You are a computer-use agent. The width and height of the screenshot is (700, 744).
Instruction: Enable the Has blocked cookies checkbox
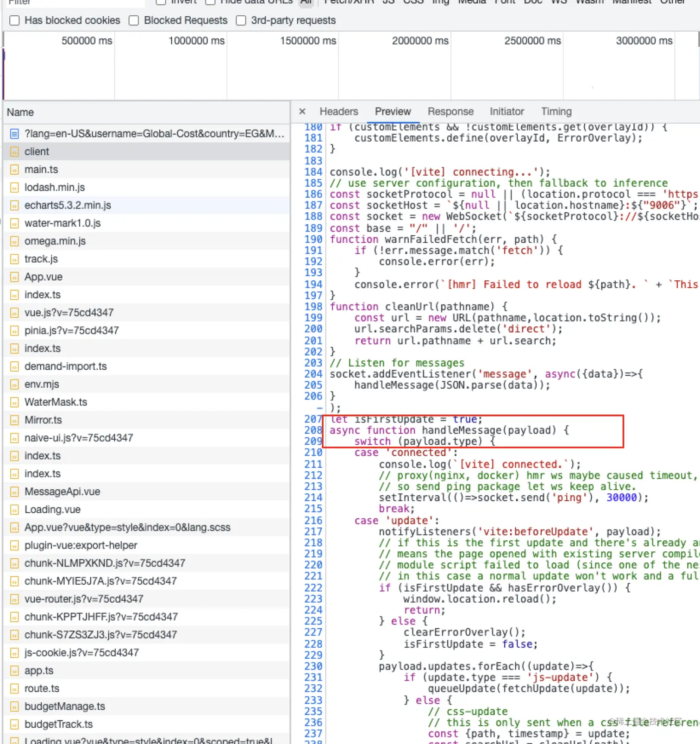[15, 21]
